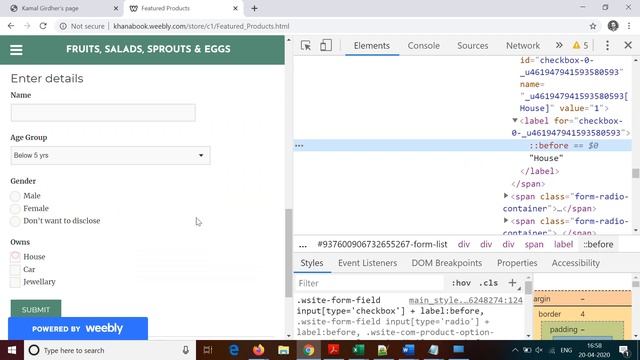Open File Explorer from the taskbar
This screenshot has width=640, height=360.
[x=283, y=350]
